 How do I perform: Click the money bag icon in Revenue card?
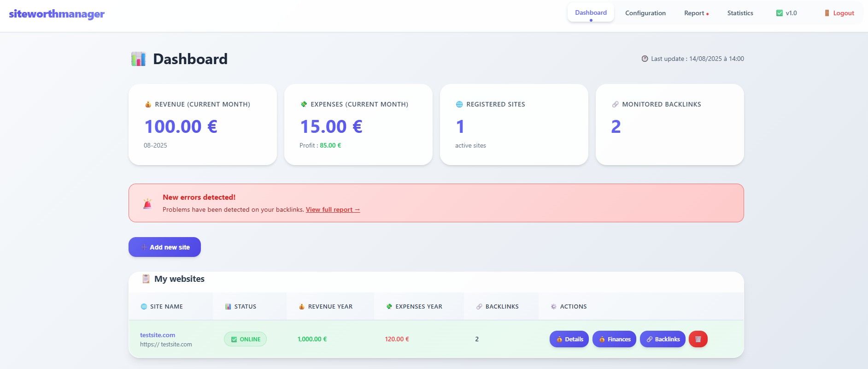pyautogui.click(x=148, y=104)
